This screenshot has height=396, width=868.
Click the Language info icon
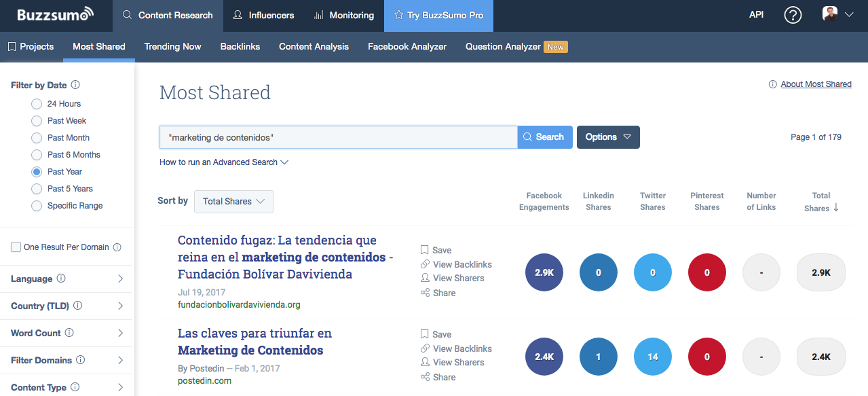click(x=61, y=278)
